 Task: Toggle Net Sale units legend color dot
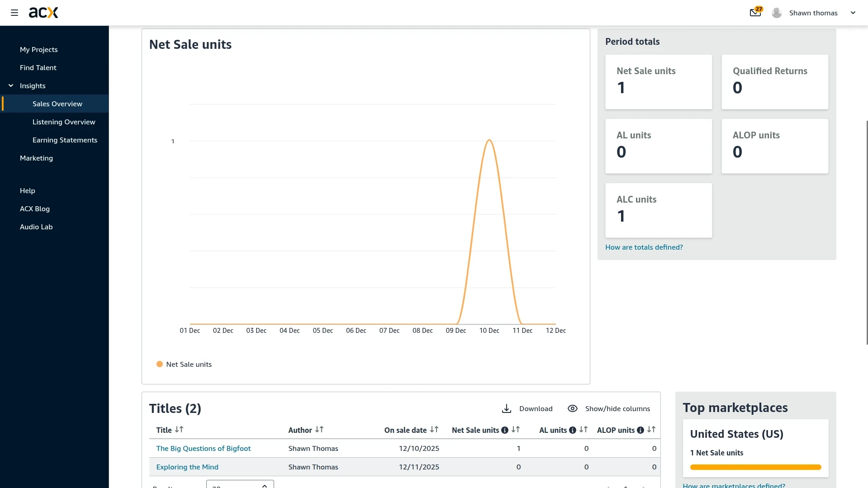coord(160,364)
